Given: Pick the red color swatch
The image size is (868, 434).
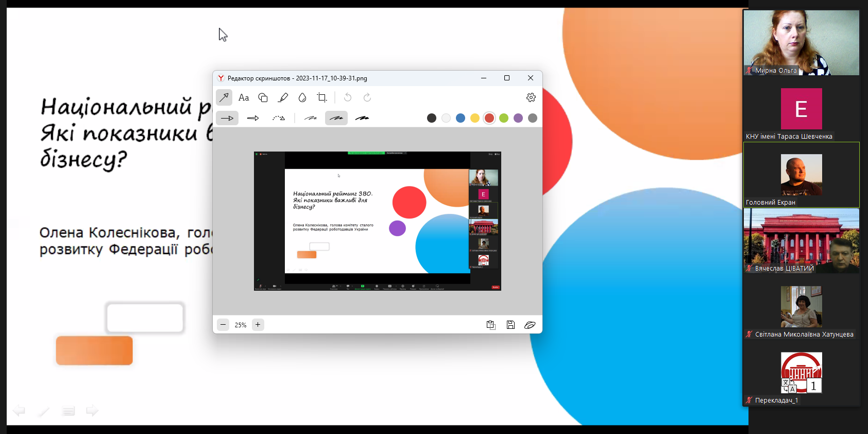Looking at the screenshot, I should click(x=489, y=118).
